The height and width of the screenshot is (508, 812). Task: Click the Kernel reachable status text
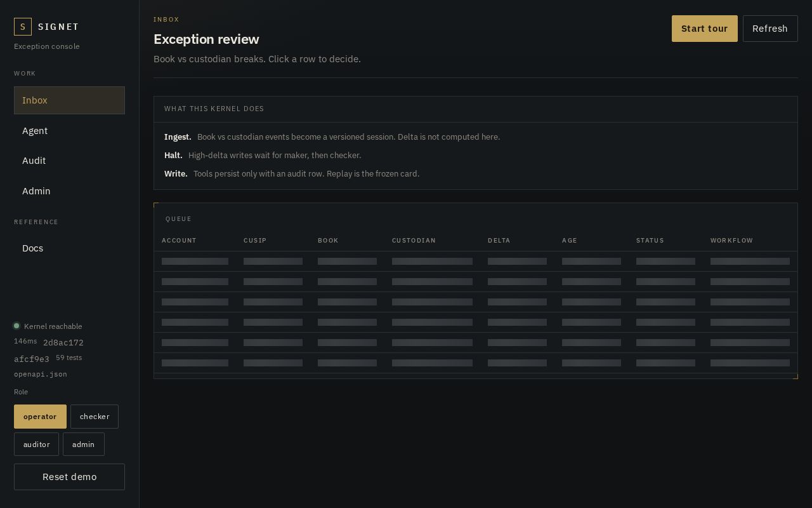(x=53, y=326)
